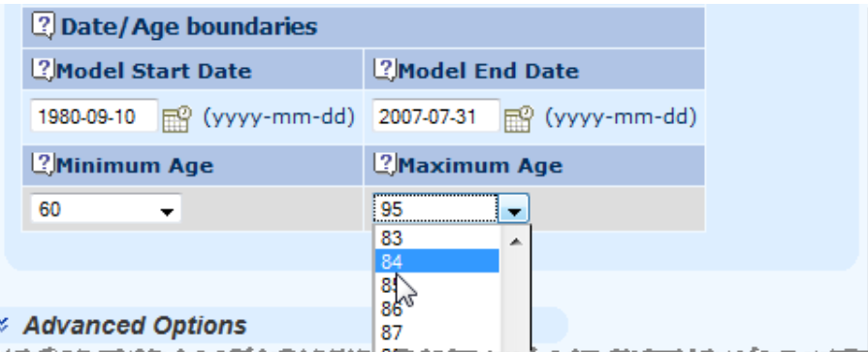Open calendar picker for Model Start Date
Viewport: 868px width, 352px height.
point(177,119)
